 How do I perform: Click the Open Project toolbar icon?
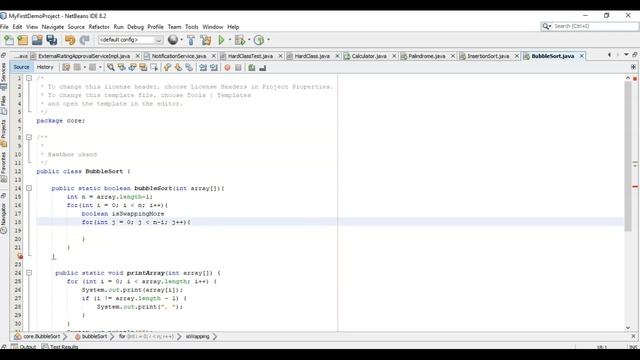[37, 40]
